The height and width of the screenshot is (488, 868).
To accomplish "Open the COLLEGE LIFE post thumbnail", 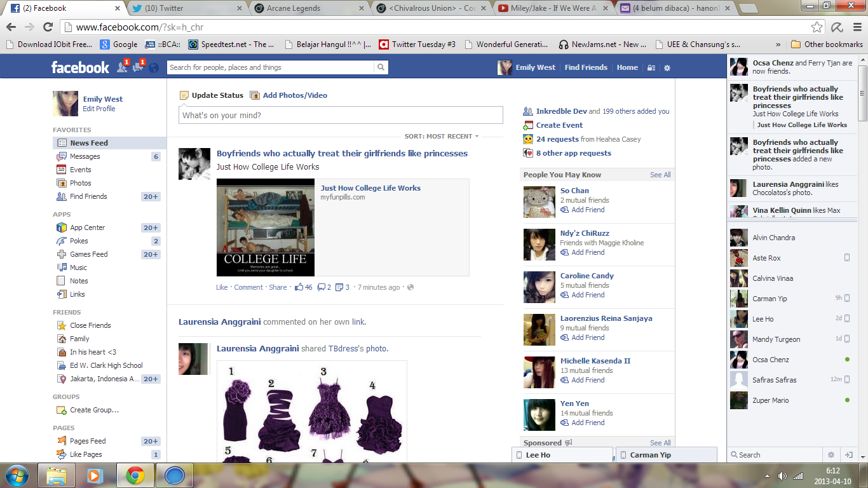I will pos(266,227).
